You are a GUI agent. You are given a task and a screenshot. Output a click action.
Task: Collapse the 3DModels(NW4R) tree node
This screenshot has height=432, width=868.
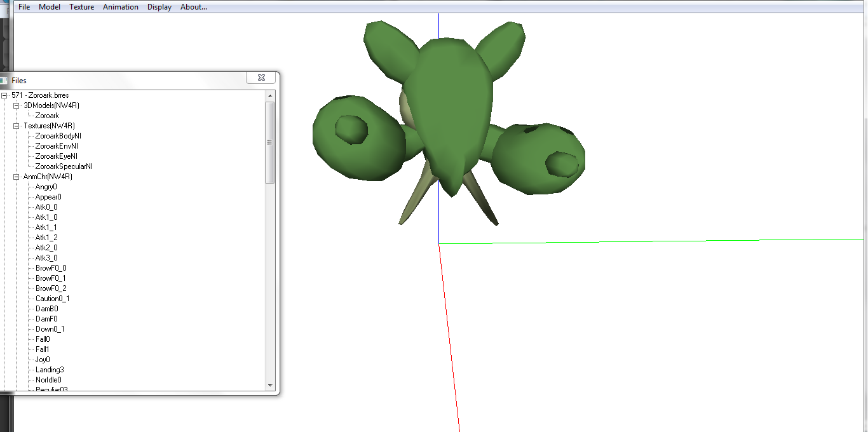tap(17, 105)
